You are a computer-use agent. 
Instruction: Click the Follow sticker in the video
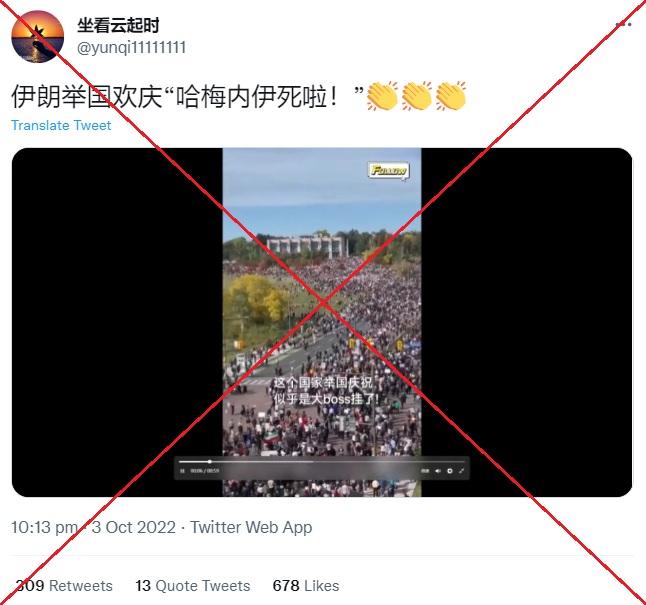pyautogui.click(x=388, y=171)
